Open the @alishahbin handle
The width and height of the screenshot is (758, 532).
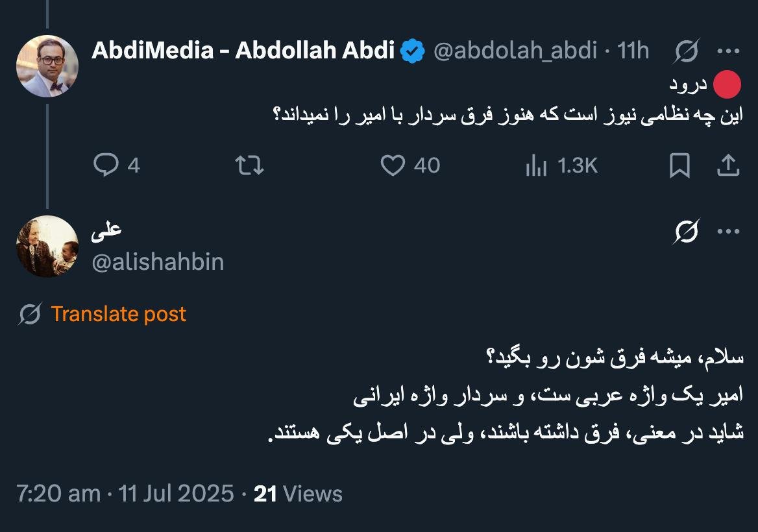(x=158, y=262)
